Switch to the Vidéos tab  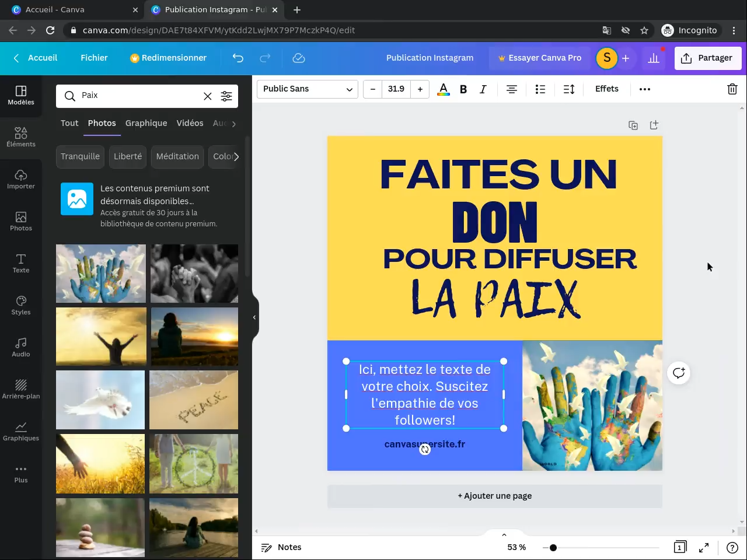pos(190,123)
